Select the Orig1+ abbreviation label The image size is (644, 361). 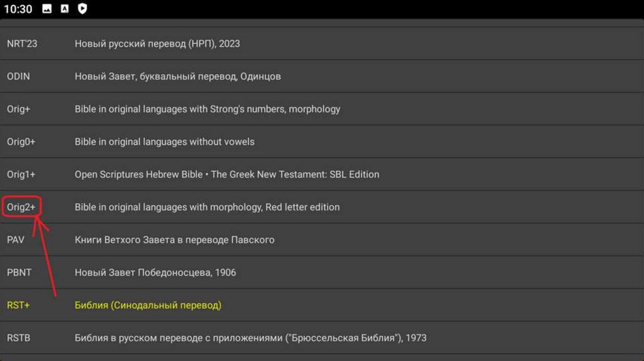pyautogui.click(x=21, y=174)
